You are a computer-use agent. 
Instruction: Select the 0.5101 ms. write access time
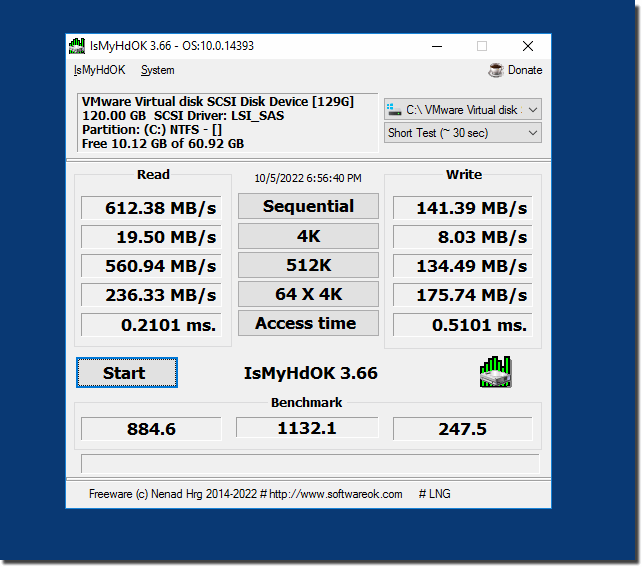point(463,325)
